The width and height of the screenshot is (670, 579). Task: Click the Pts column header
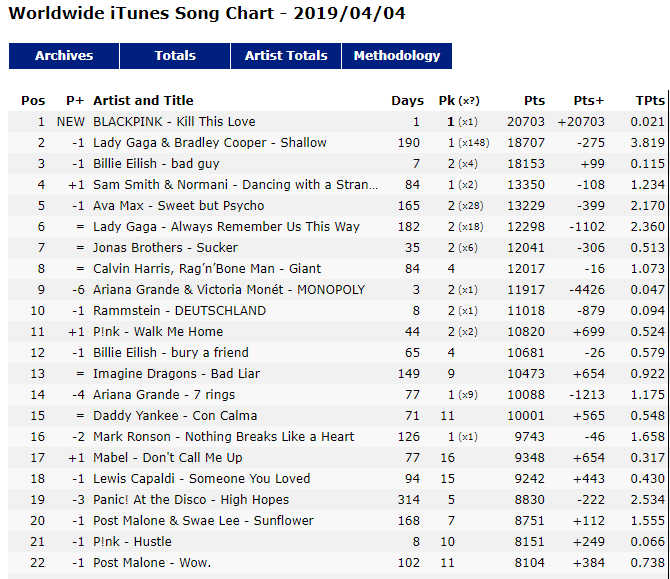click(534, 101)
